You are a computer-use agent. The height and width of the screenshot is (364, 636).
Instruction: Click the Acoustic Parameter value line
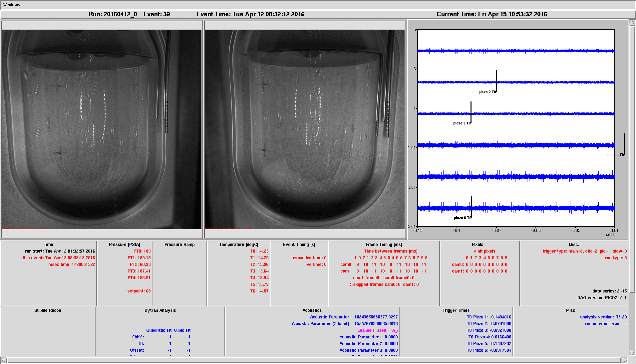354,317
